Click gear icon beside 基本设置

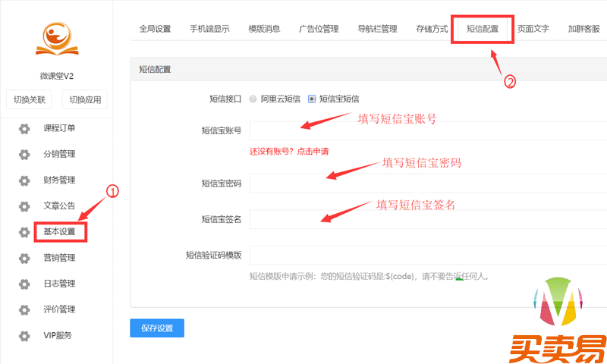click(x=24, y=232)
